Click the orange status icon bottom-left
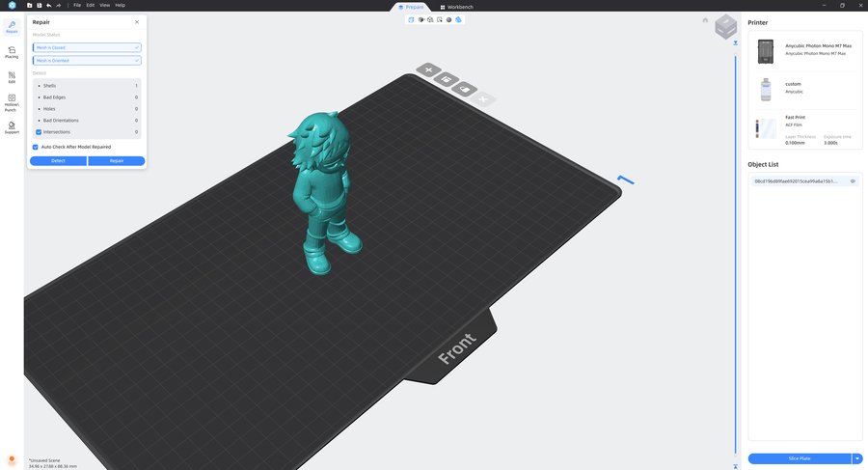The height and width of the screenshot is (470, 868). 12,460
